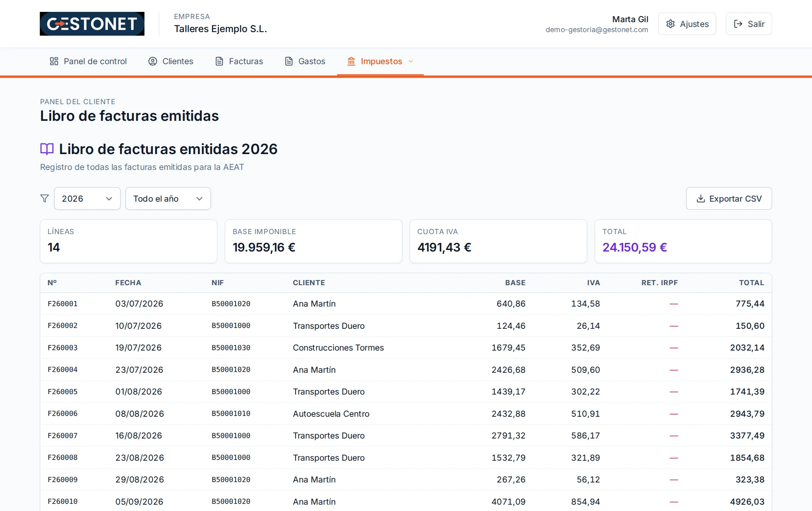The height and width of the screenshot is (511, 812).
Task: Click invoice number F260003
Action: click(x=63, y=348)
